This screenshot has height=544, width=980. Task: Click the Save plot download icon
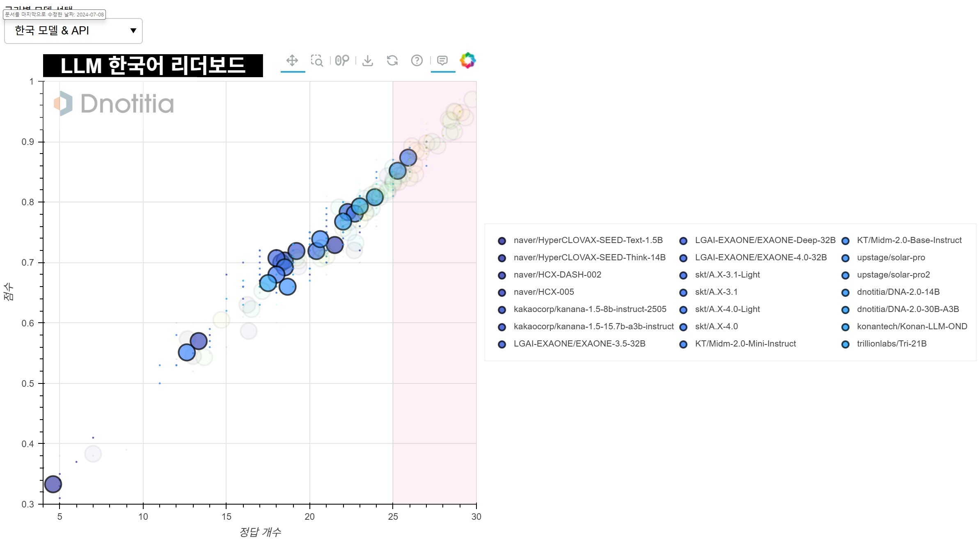[368, 61]
